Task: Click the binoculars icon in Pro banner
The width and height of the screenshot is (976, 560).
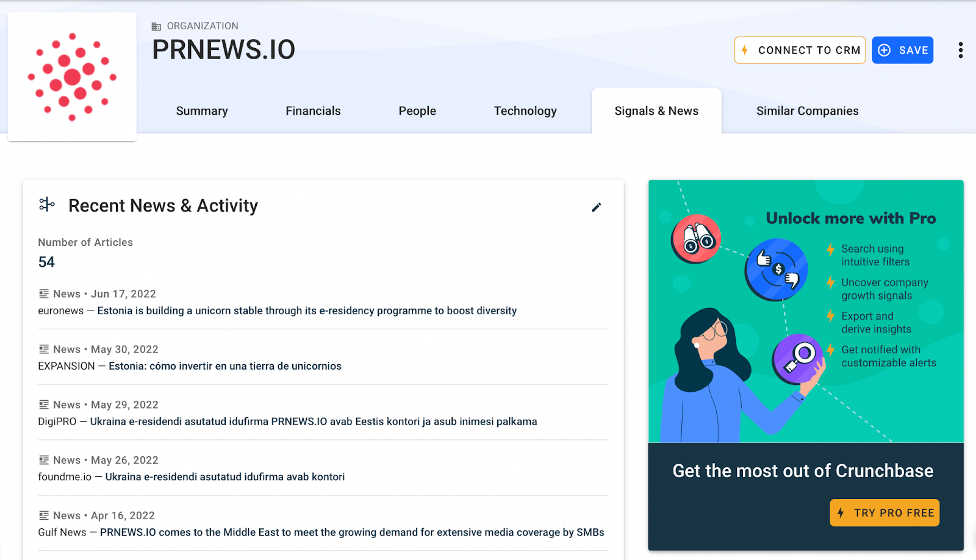Action: tap(696, 239)
